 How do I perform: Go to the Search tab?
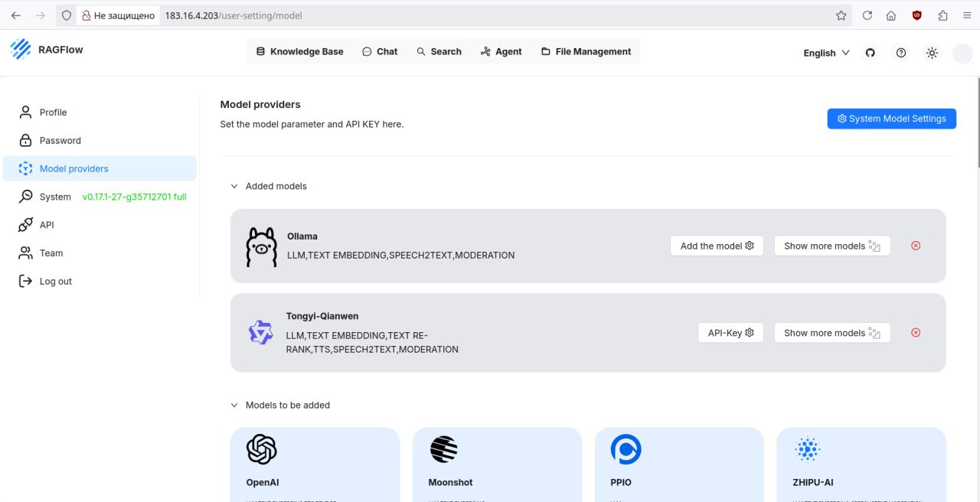[439, 51]
